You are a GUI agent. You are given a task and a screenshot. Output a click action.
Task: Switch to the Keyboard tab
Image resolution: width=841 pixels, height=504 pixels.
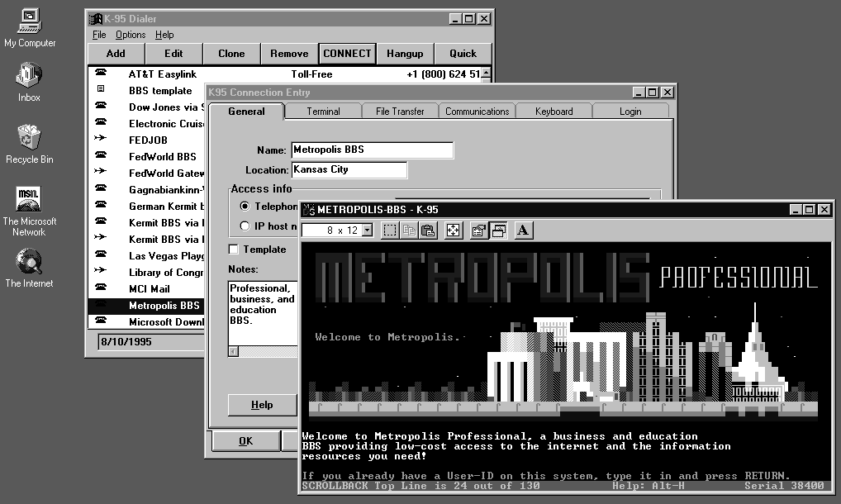[x=554, y=112]
